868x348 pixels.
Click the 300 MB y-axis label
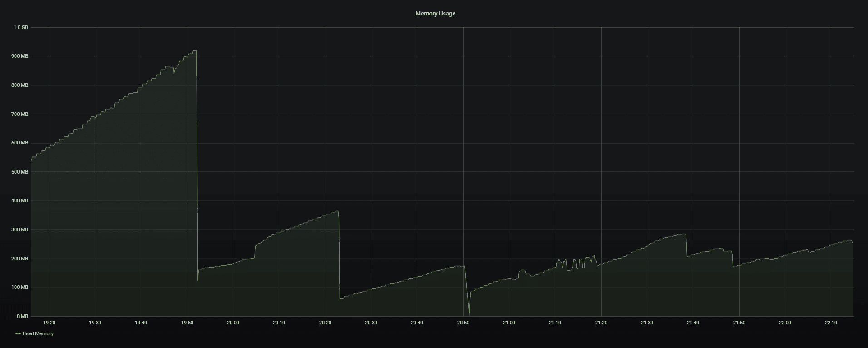(x=20, y=230)
